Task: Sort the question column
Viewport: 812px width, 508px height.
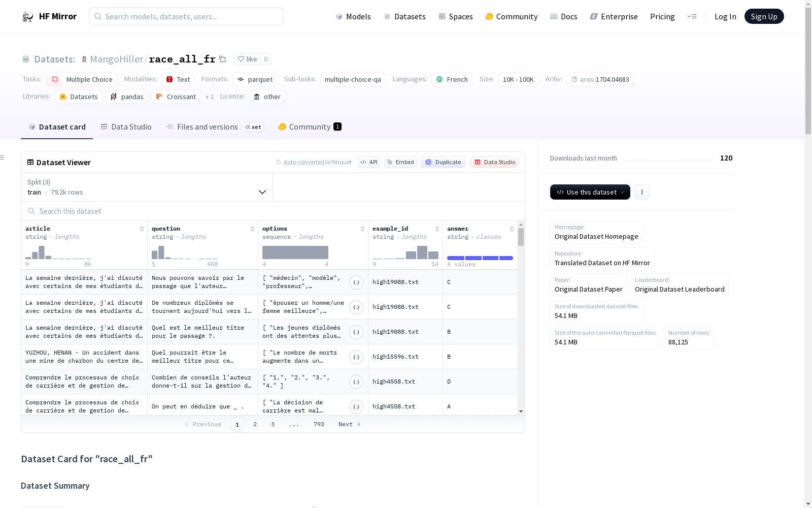Action: pyautogui.click(x=252, y=229)
